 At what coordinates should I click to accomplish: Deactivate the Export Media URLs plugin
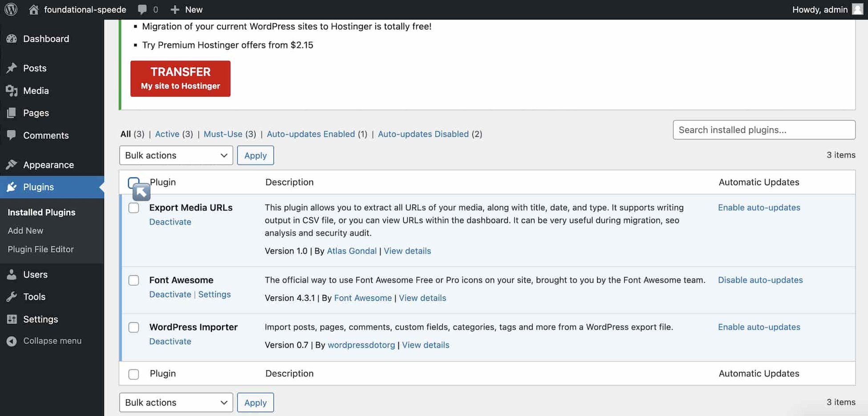click(x=170, y=221)
